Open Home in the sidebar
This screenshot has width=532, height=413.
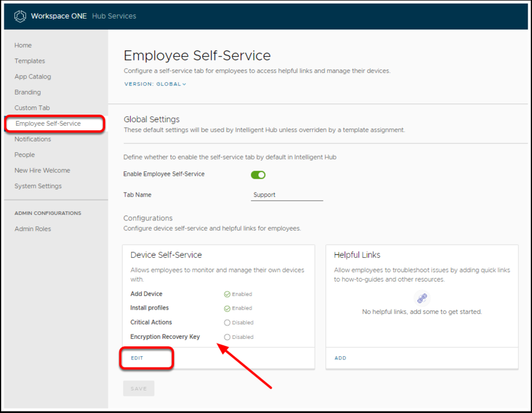click(23, 45)
